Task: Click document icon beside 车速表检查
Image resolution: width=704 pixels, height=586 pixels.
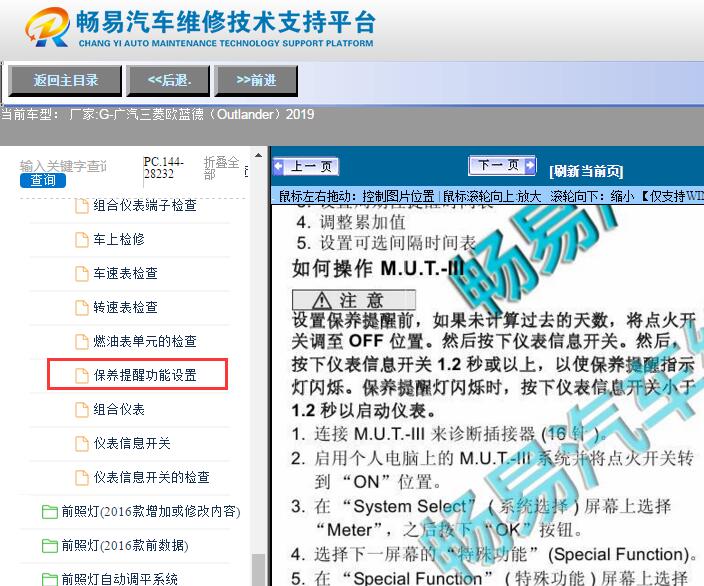Action: (82, 273)
